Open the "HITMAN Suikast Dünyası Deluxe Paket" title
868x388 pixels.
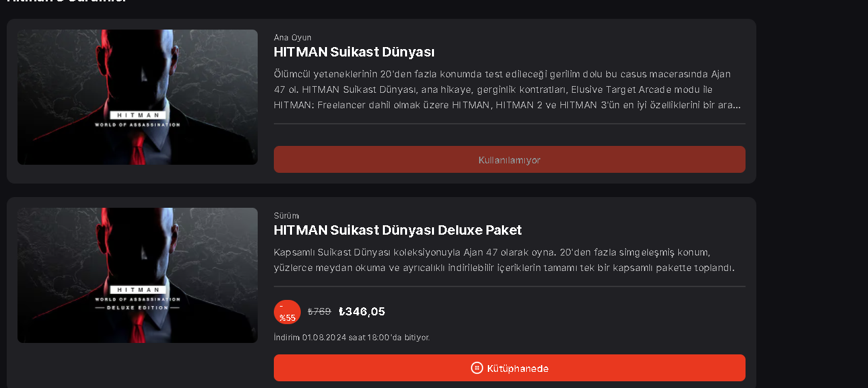click(398, 230)
